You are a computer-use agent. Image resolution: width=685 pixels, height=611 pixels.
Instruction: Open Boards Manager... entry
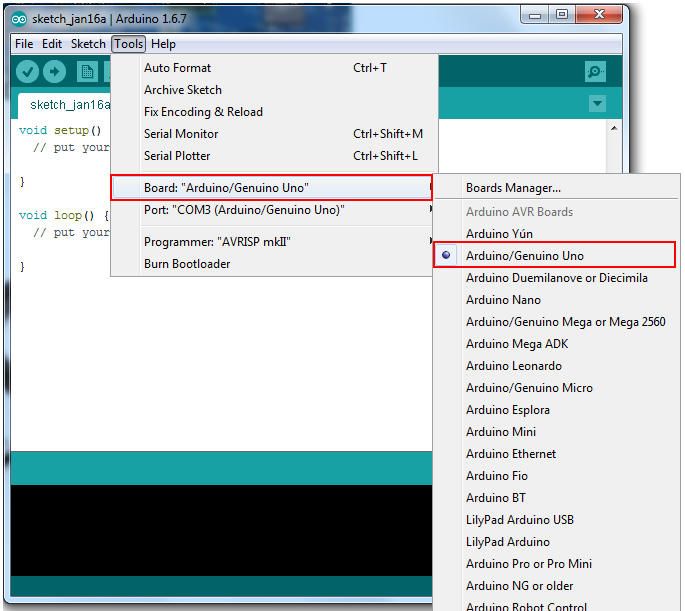[556, 188]
